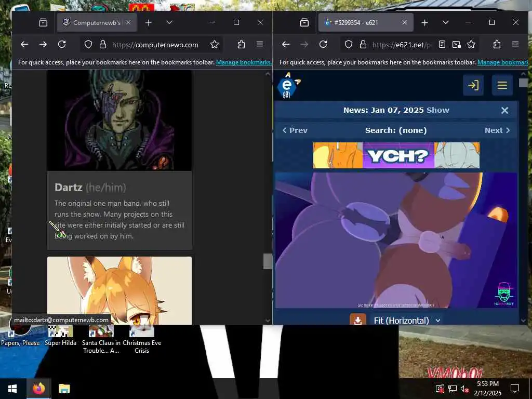Click computernewb page vertical scrollbar thumb
The width and height of the screenshot is (532, 399).
coord(268,261)
